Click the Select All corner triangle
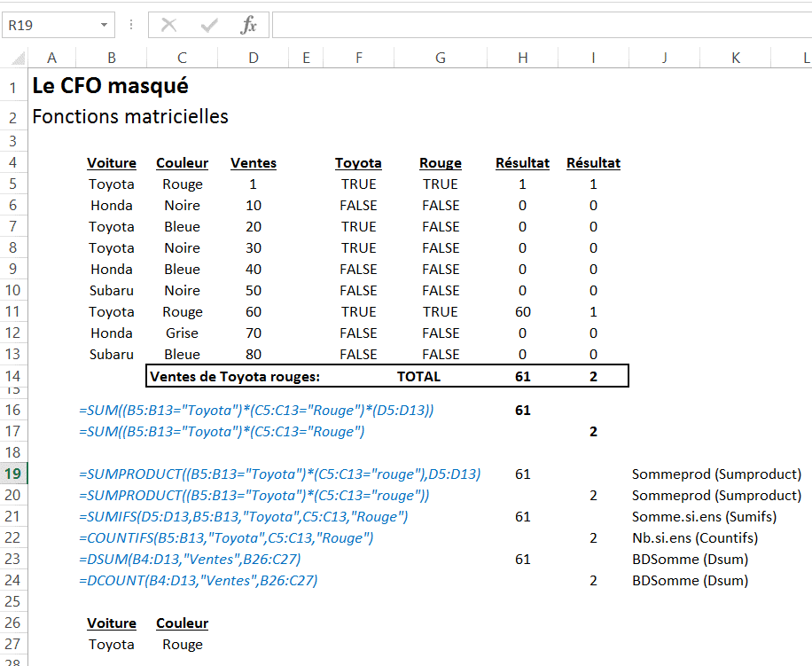This screenshot has width=812, height=666. pyautogui.click(x=18, y=59)
